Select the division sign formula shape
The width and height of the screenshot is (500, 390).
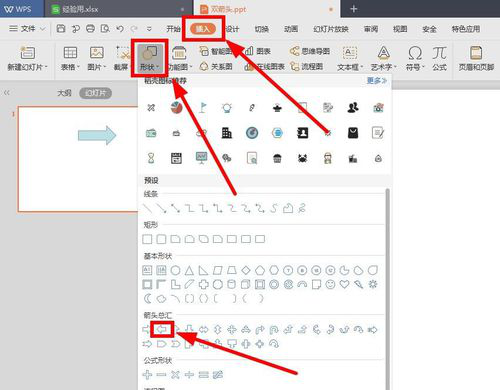189,375
